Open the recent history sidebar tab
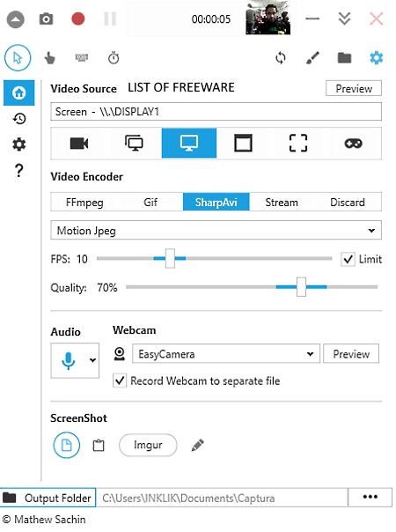The height and width of the screenshot is (532, 396). [19, 118]
